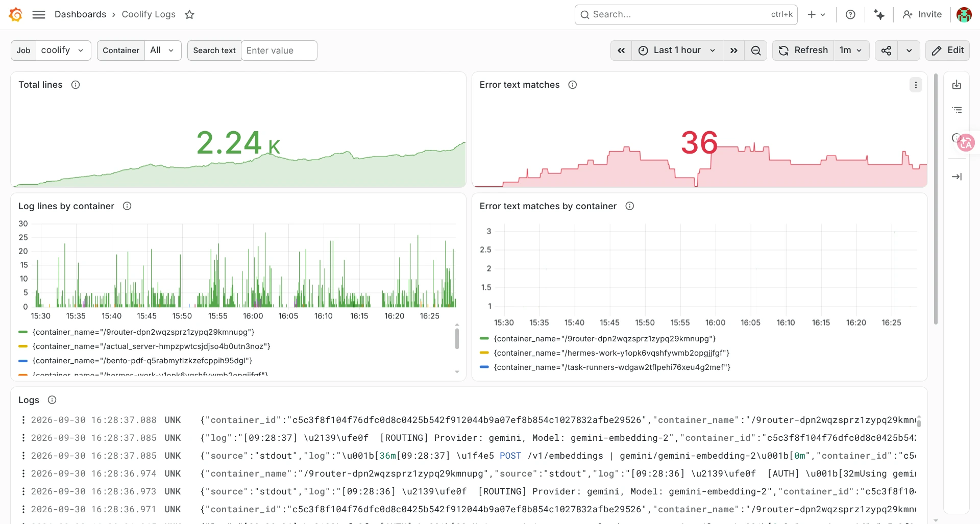This screenshot has height=524, width=980.
Task: Click the 36 error matches value
Action: pos(699,143)
